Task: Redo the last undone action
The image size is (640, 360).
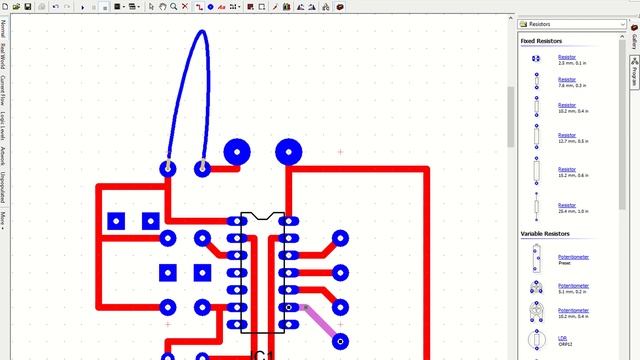Action: tap(67, 7)
